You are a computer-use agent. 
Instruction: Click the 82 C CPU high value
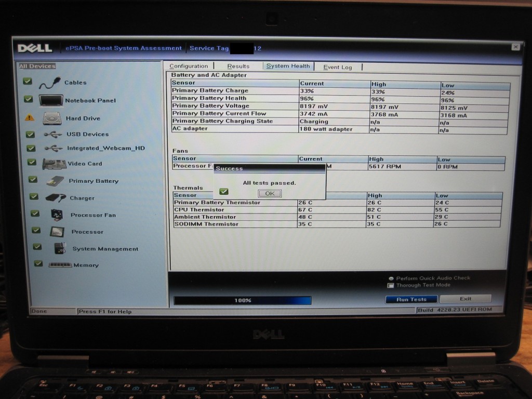[374, 210]
